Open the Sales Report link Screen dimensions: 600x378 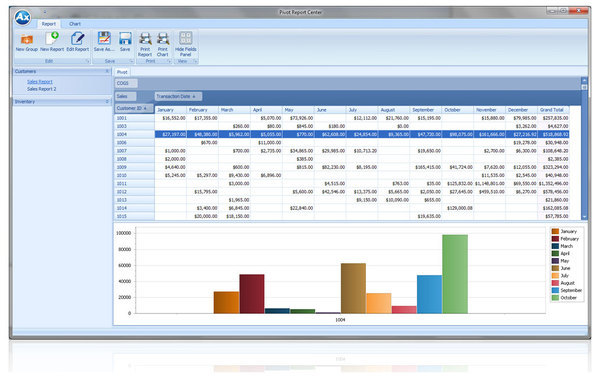(x=40, y=81)
